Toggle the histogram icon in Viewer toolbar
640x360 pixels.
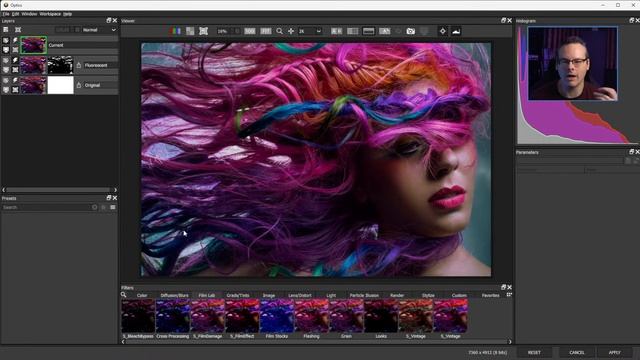point(456,31)
